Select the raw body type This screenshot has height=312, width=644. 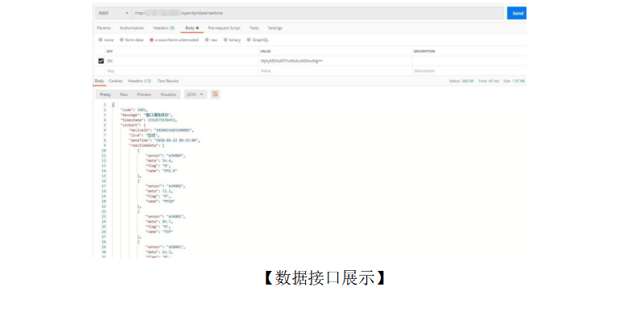click(x=211, y=40)
